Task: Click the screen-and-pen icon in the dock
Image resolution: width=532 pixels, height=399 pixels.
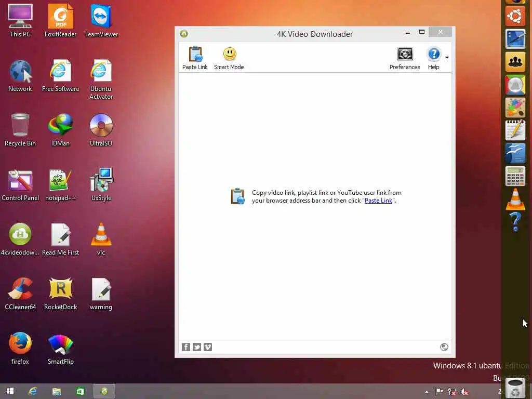Action: pyautogui.click(x=515, y=38)
